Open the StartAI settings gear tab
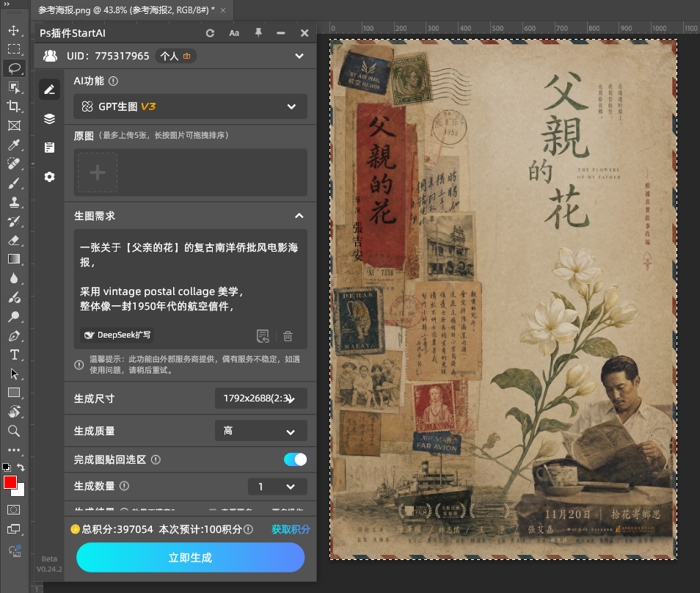 [49, 177]
